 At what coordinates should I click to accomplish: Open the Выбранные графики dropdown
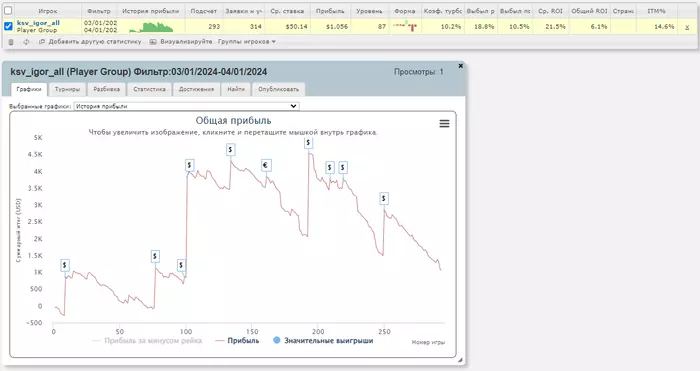(186, 106)
